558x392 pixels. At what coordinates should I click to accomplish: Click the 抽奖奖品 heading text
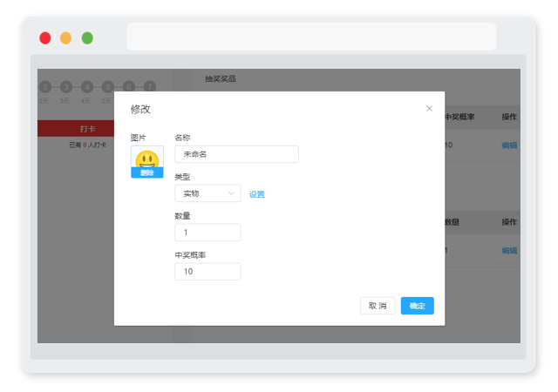point(221,78)
